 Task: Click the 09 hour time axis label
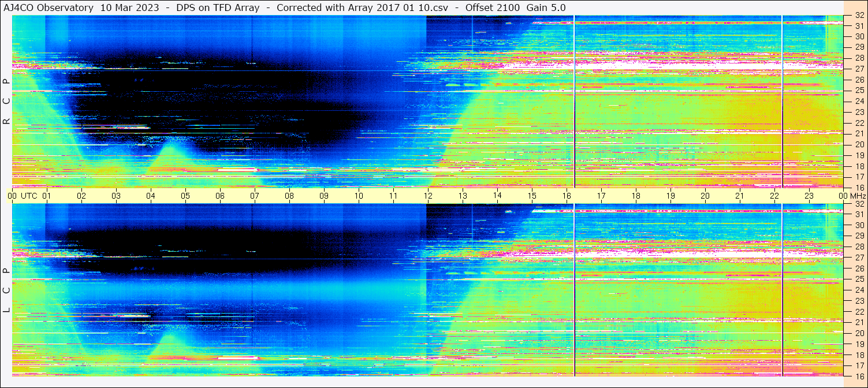click(324, 196)
